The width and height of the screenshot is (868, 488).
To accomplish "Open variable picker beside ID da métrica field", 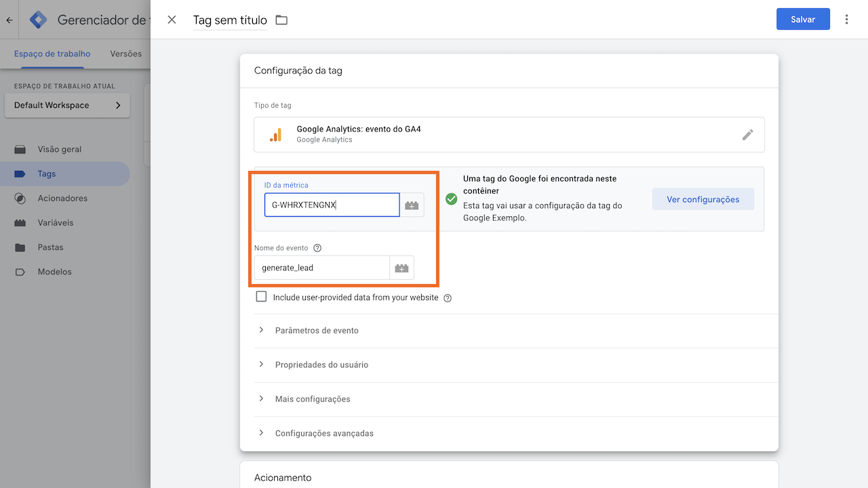I will 412,205.
